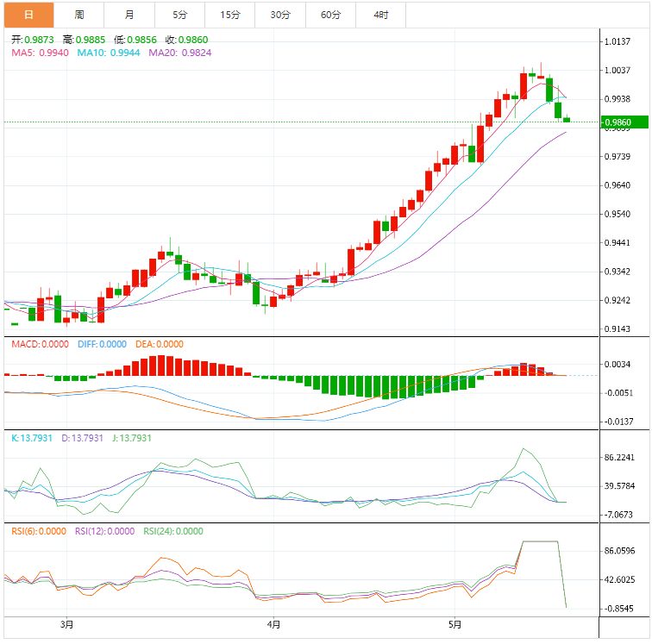Click the K value in KDJ panel
Viewport: 652px width, 644px height.
click(x=33, y=438)
